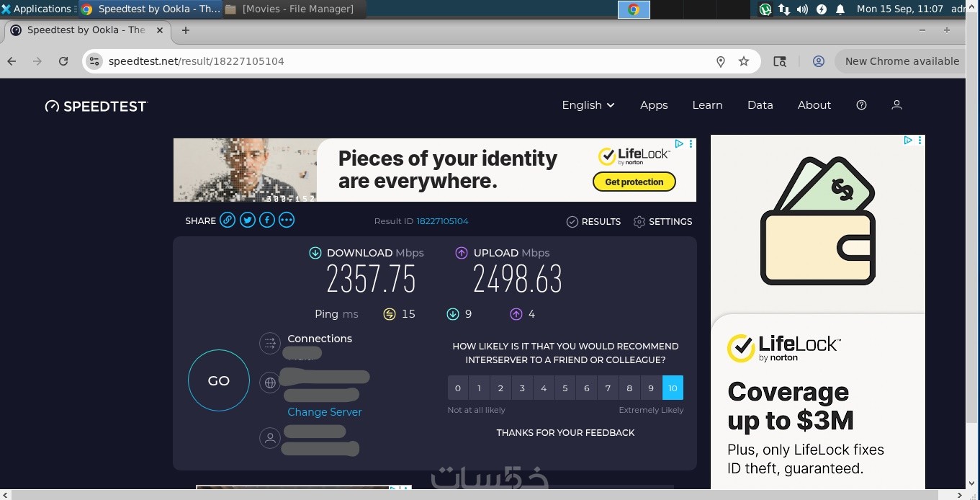The width and height of the screenshot is (980, 500).
Task: Go back to previous page
Action: coord(12,61)
